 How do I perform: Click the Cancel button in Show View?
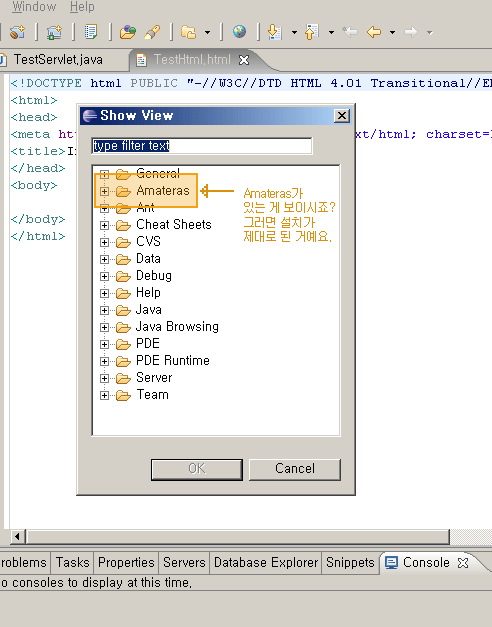(x=295, y=469)
